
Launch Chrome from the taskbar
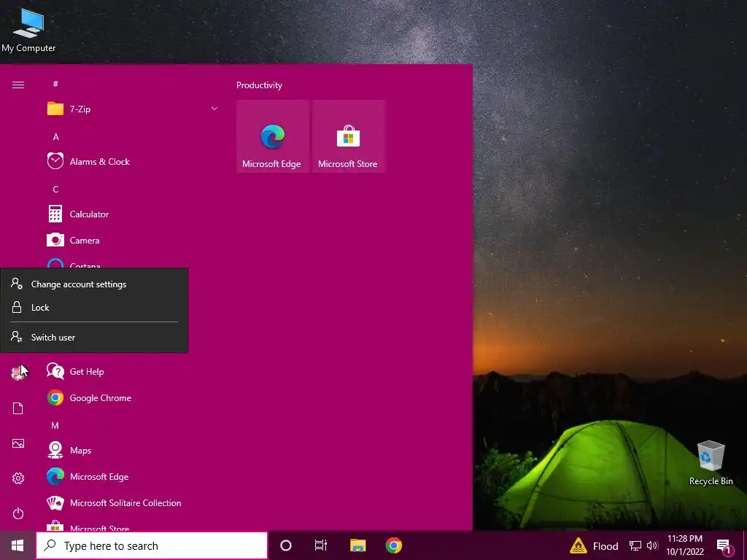tap(393, 545)
